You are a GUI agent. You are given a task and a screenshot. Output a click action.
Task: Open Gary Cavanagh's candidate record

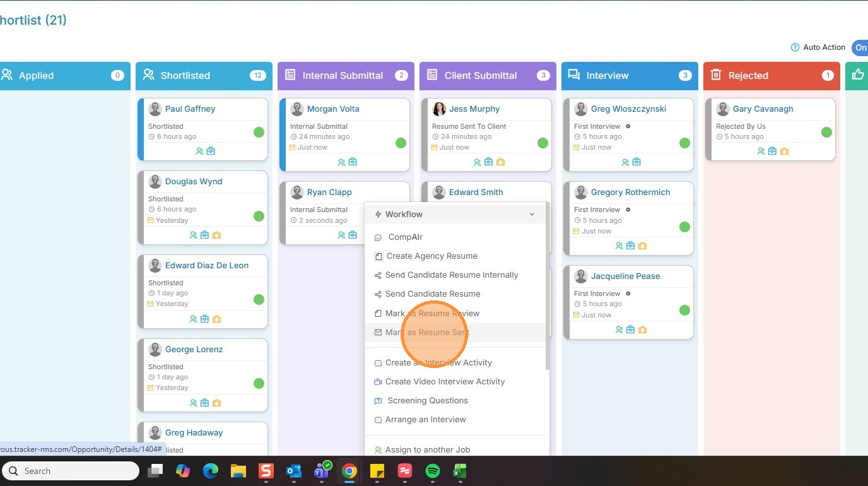coord(763,109)
